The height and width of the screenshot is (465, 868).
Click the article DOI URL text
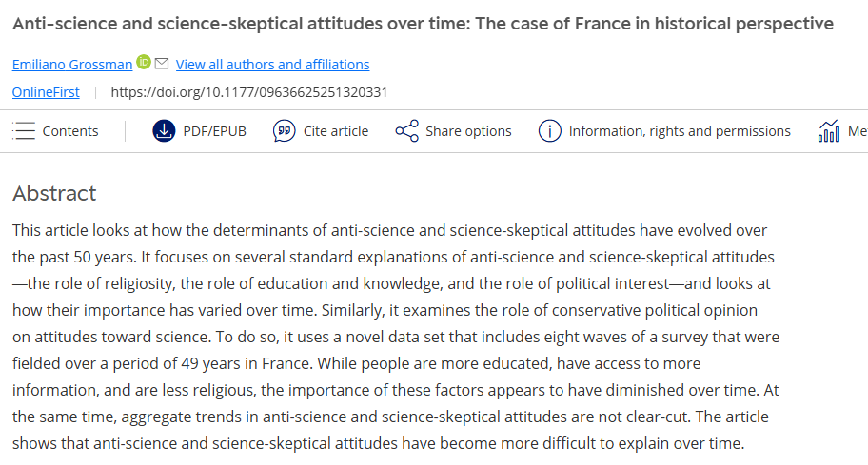pyautogui.click(x=248, y=92)
